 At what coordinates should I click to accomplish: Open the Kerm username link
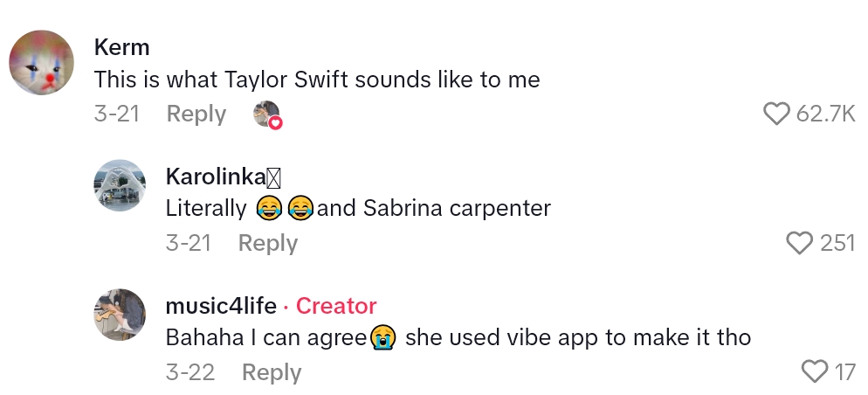tap(121, 47)
